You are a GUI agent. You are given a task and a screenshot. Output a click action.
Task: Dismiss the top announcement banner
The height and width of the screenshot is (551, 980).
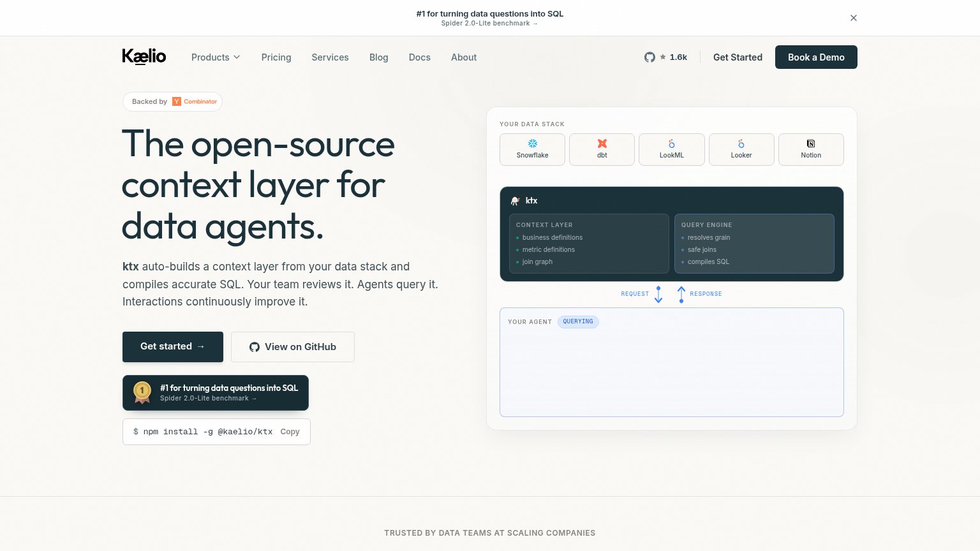[854, 18]
